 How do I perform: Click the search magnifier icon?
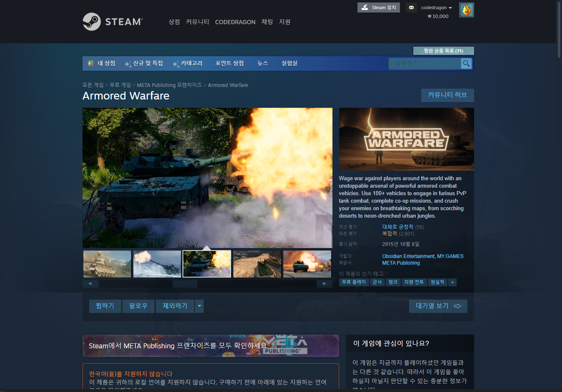click(x=466, y=63)
